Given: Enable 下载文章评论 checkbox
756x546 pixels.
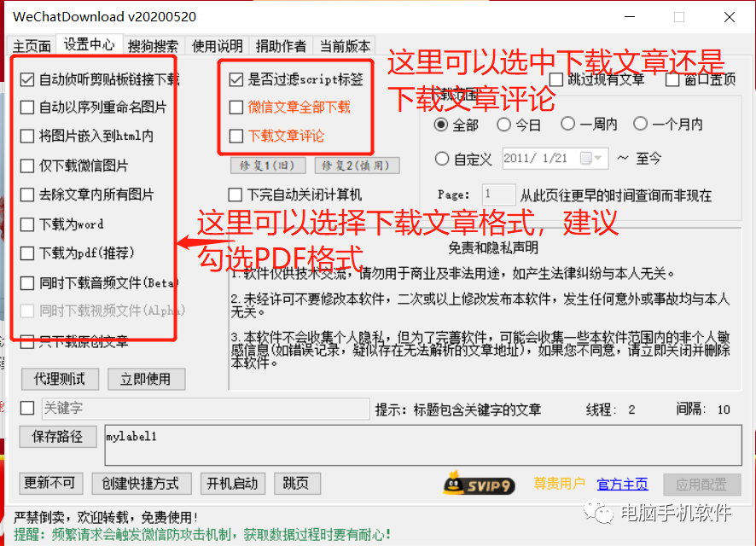Looking at the screenshot, I should click(x=236, y=136).
